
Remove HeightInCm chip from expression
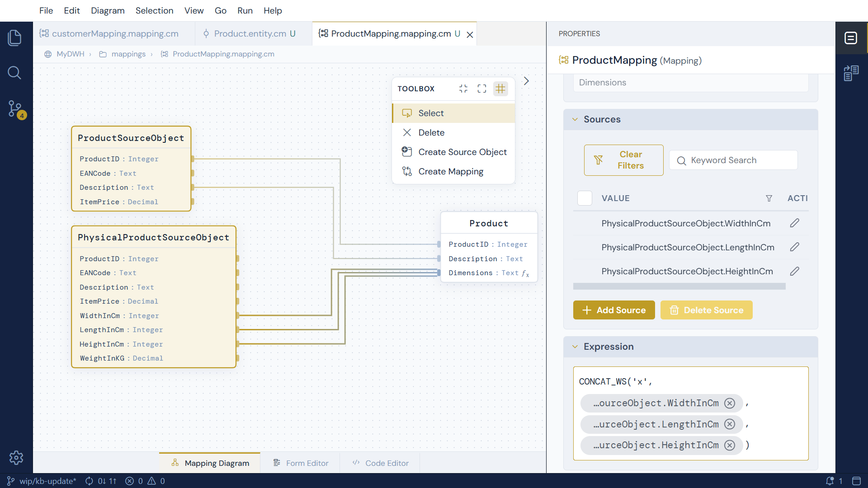(x=730, y=445)
